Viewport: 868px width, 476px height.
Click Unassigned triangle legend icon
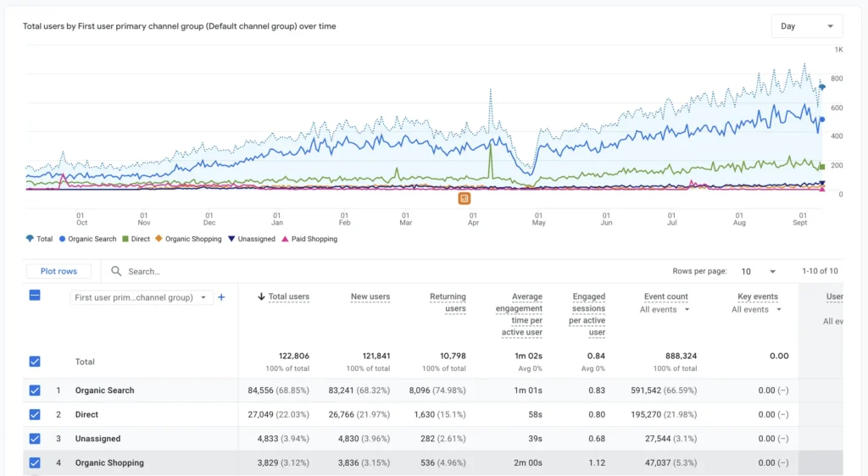231,239
